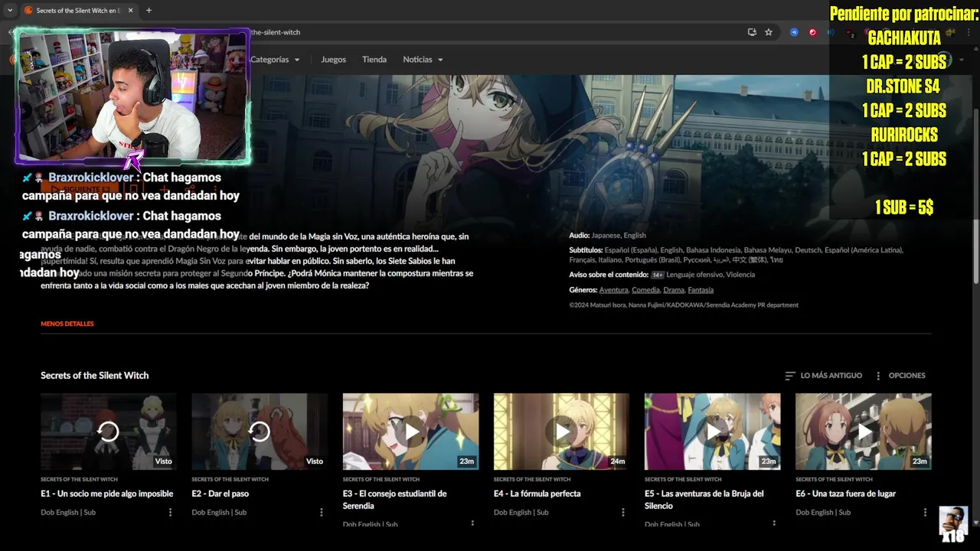
Task: Open the Opciones menu for the season
Action: click(900, 376)
